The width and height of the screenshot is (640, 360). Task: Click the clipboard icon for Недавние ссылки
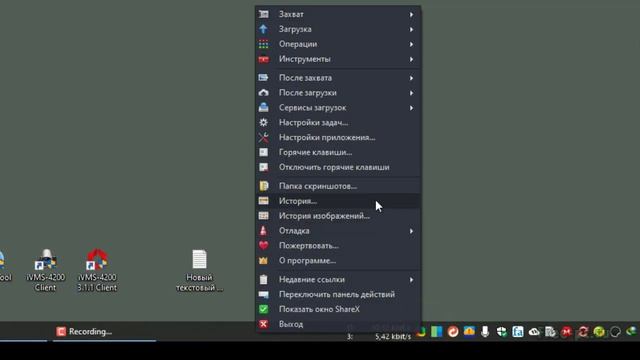click(264, 280)
